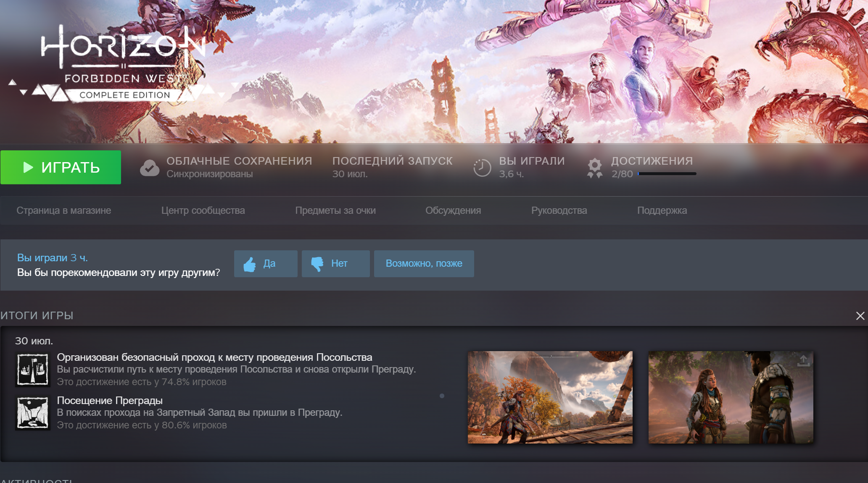Click the ОБЛАЧНЫЕ СОХРАНЕНИЯ label
The width and height of the screenshot is (868, 483).
coord(239,161)
